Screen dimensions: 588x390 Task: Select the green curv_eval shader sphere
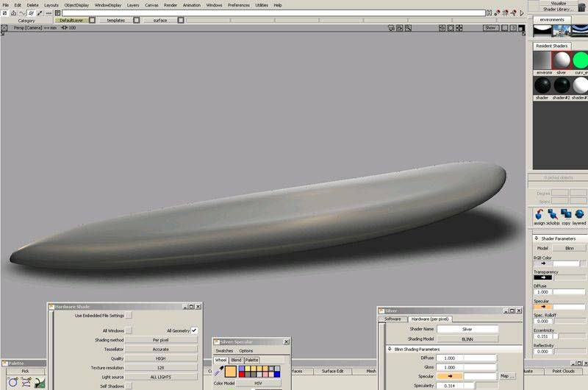(581, 60)
